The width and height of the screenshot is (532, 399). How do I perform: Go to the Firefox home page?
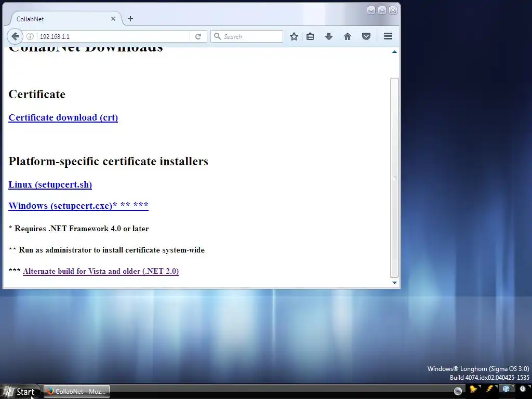click(x=348, y=36)
